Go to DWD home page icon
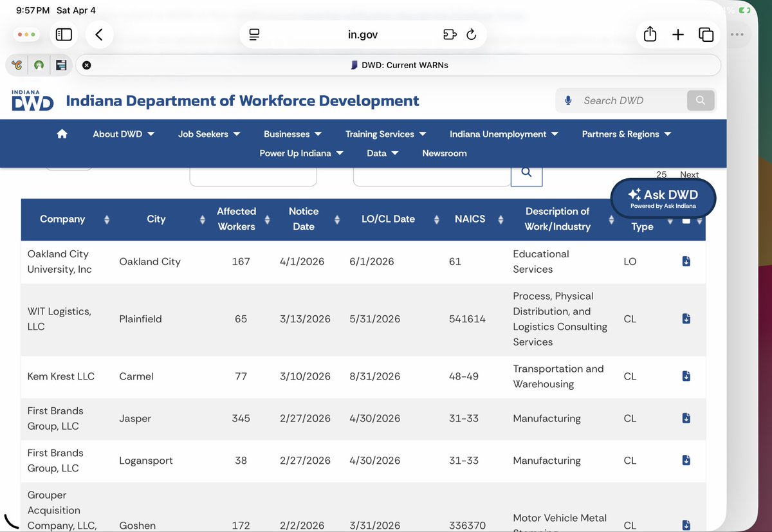The height and width of the screenshot is (532, 772). (x=62, y=134)
